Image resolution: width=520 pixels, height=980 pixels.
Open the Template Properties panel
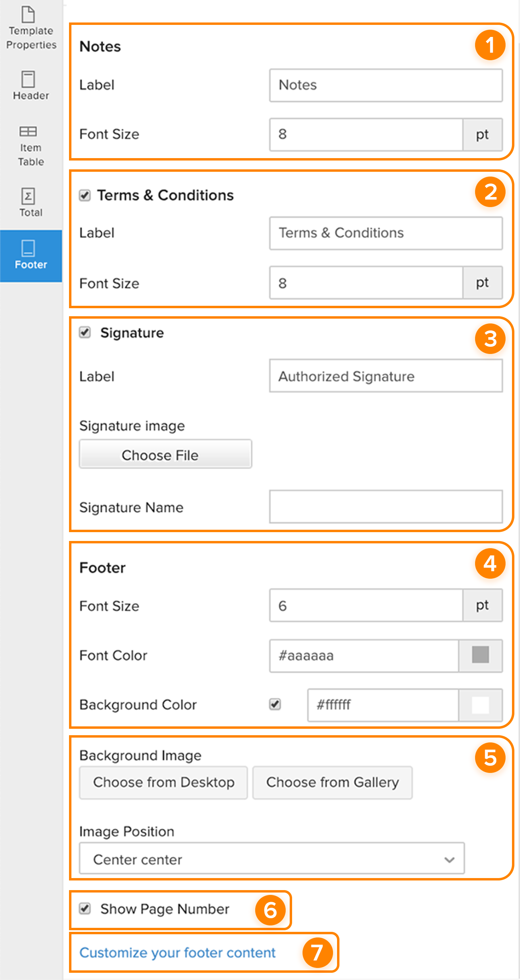click(x=30, y=28)
